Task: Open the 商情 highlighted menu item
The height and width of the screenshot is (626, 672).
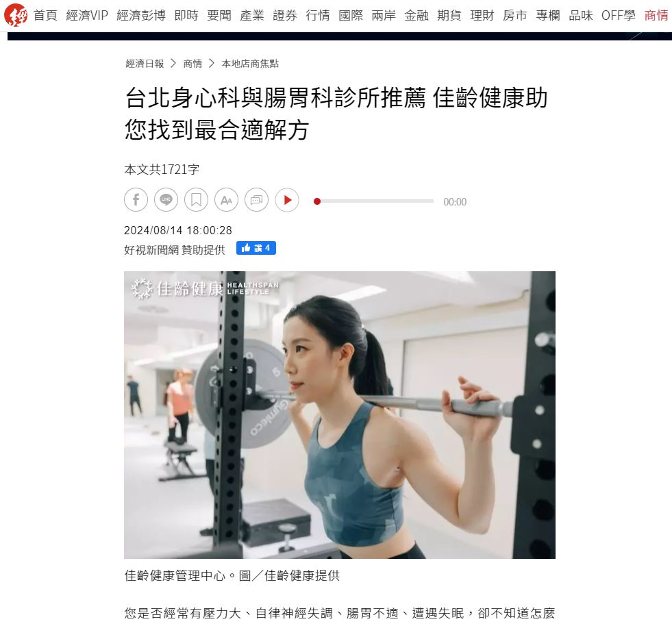Action: click(x=656, y=16)
